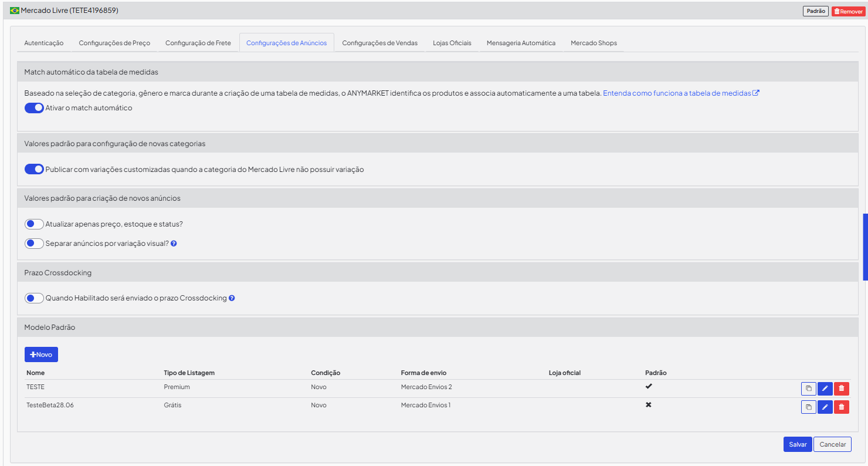This screenshot has height=466, width=868.
Task: Click the Modelo Padrão section header
Action: [438, 327]
